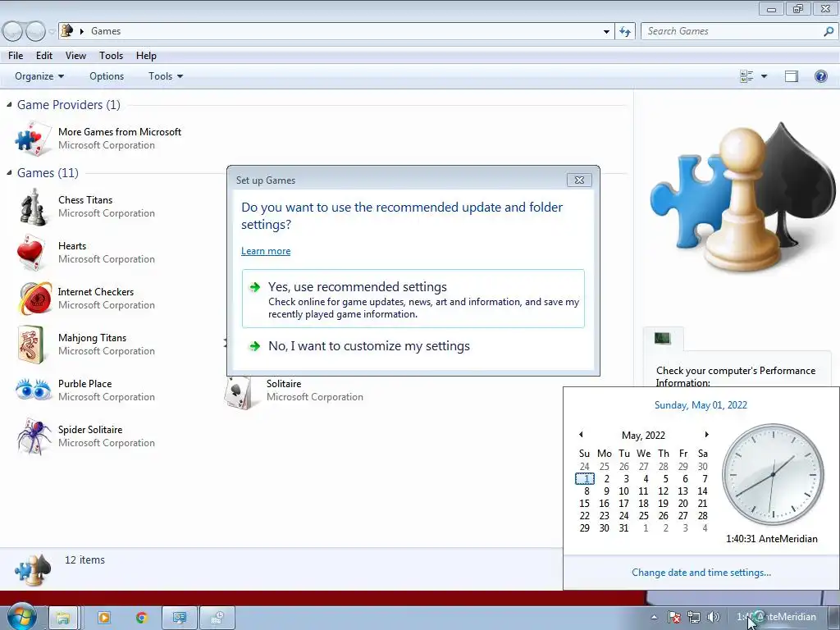This screenshot has width=840, height=630.
Task: Click the Help question mark icon
Action: coord(820,76)
